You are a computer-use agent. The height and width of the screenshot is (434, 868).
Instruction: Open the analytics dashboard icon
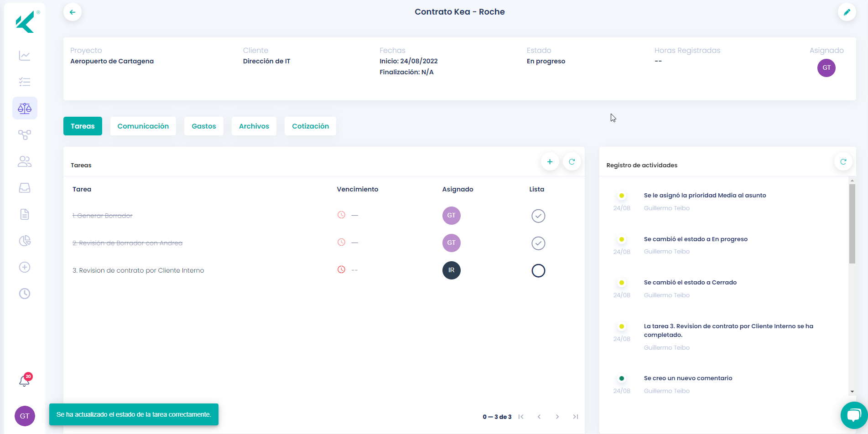click(x=25, y=56)
